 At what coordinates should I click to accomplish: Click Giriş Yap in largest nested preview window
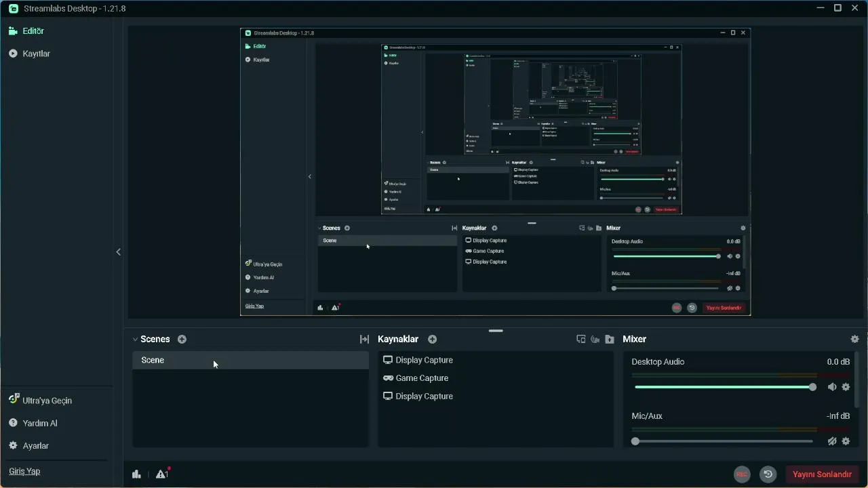pos(254,306)
